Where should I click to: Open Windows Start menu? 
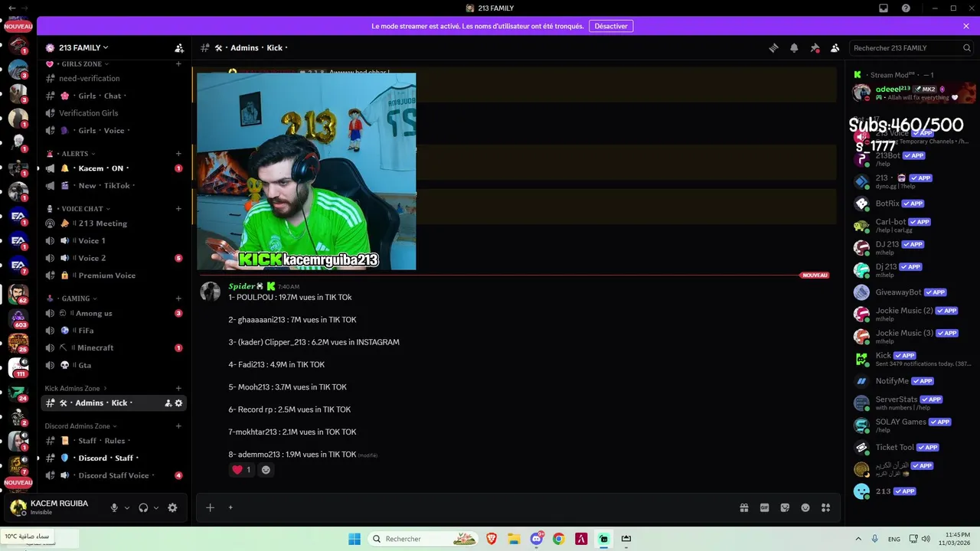354,539
